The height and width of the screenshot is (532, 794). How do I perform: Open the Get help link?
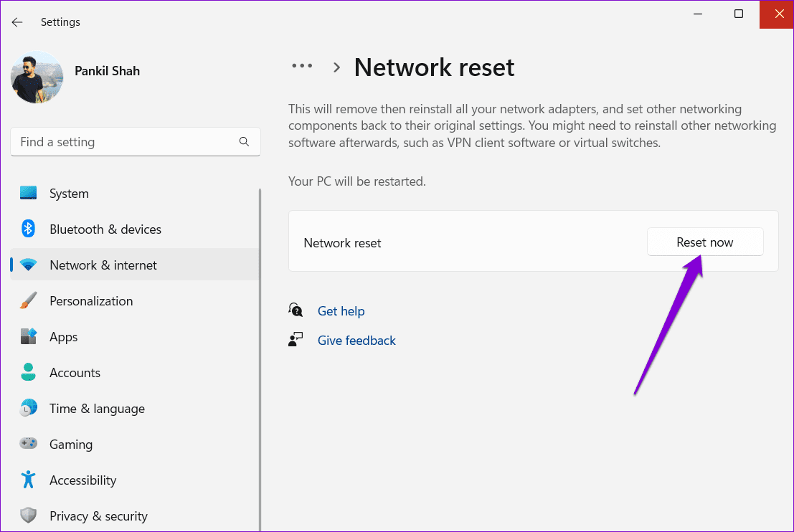pos(341,311)
